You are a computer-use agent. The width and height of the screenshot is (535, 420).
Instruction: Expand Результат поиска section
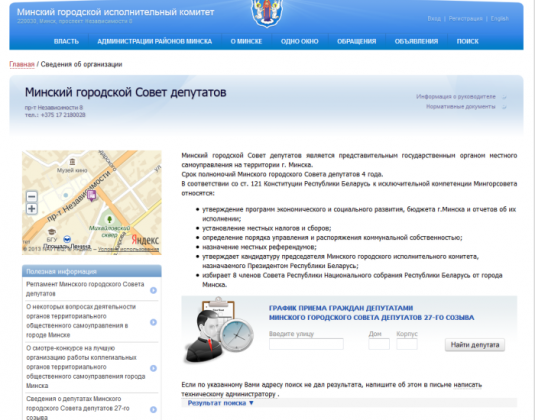tap(220, 403)
